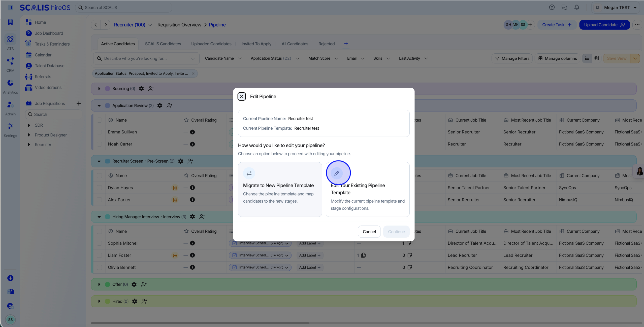The height and width of the screenshot is (327, 644).
Task: Open the chat messages icon
Action: point(564,8)
